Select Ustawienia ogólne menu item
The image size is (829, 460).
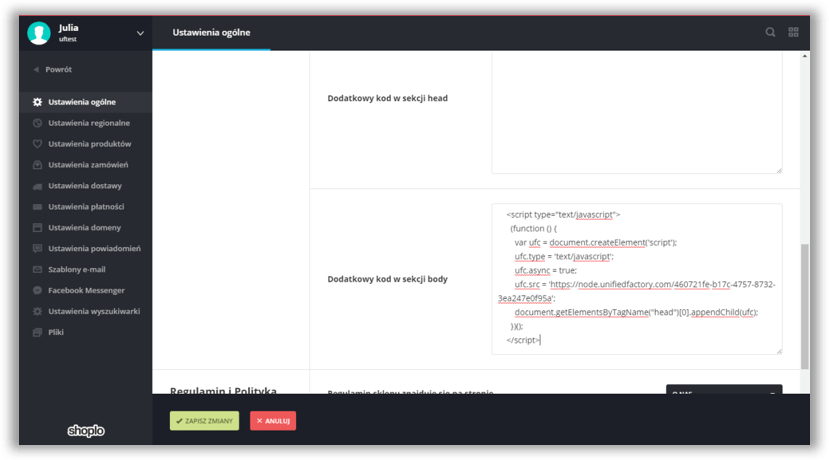[x=86, y=102]
